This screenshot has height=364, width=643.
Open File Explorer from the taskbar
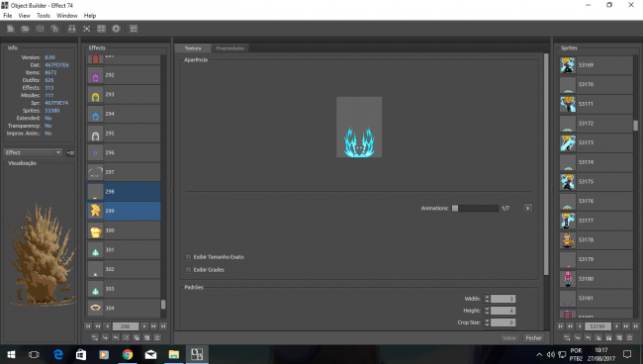(x=173, y=354)
